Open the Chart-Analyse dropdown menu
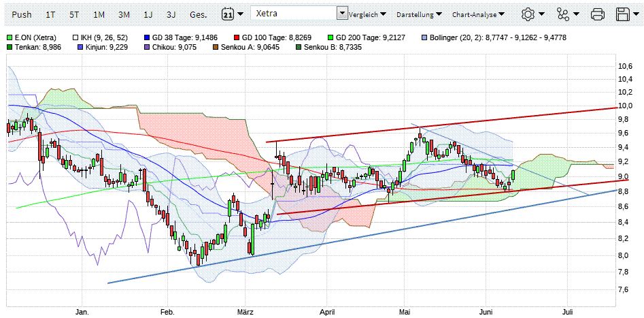This screenshot has height=318, width=644. click(479, 14)
